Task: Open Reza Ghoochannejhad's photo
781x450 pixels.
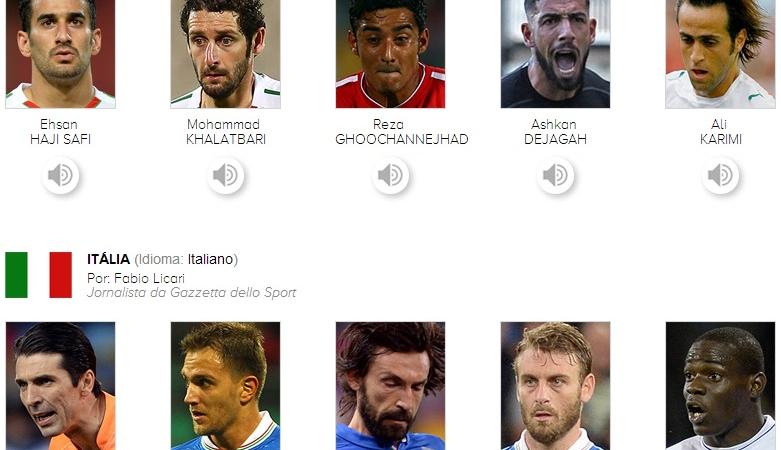Action: (390, 54)
